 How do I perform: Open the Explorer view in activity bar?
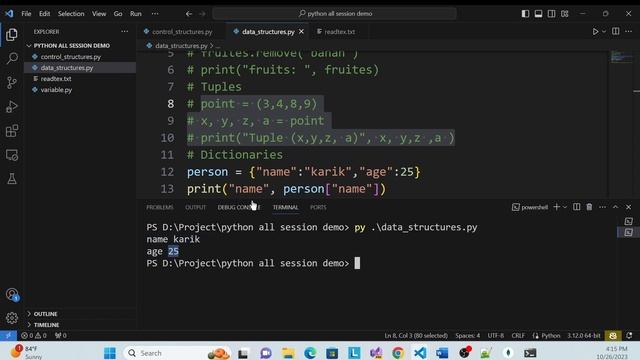[x=12, y=35]
